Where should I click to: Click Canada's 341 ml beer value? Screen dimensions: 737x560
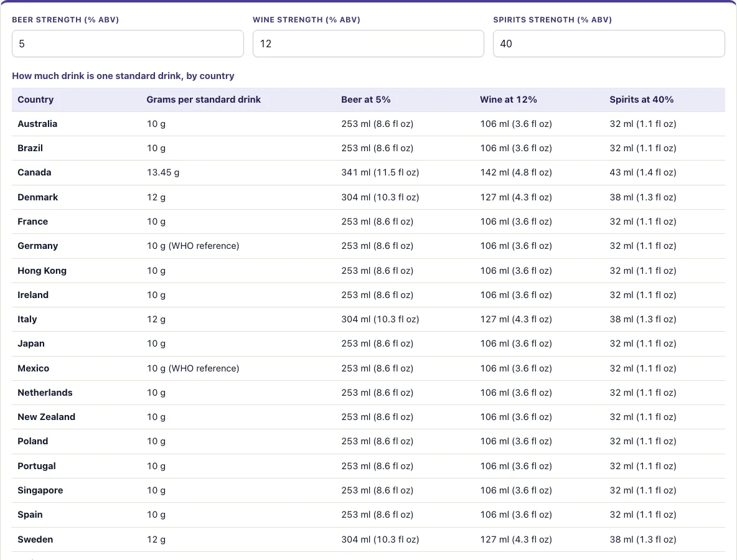380,172
